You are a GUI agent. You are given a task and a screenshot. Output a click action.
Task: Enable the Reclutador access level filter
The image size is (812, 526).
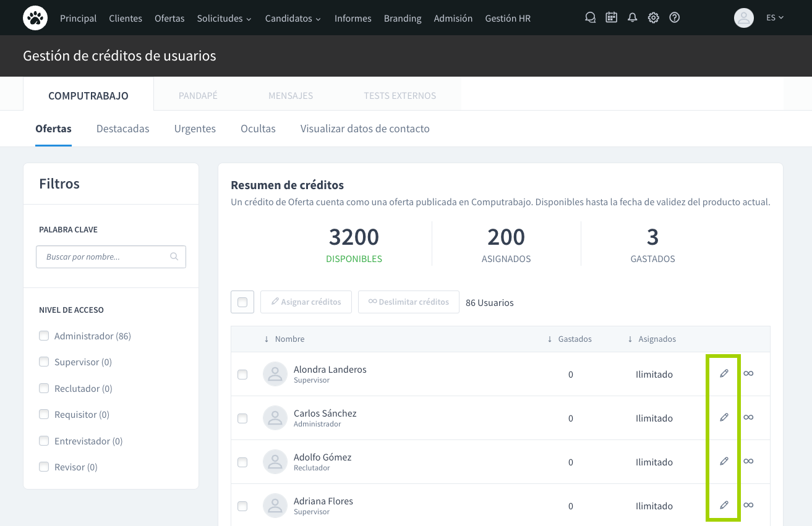(x=44, y=388)
